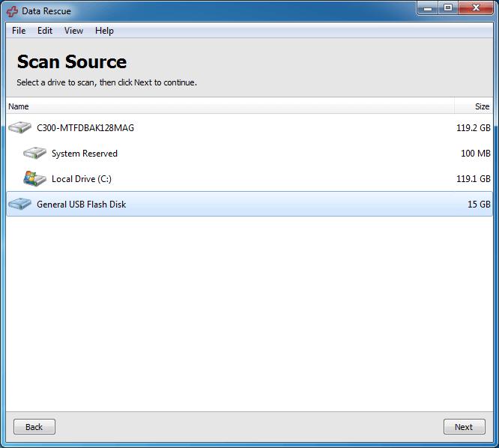Maximize the Data Rescue window
Image resolution: width=499 pixels, height=448 pixels.
pos(448,8)
